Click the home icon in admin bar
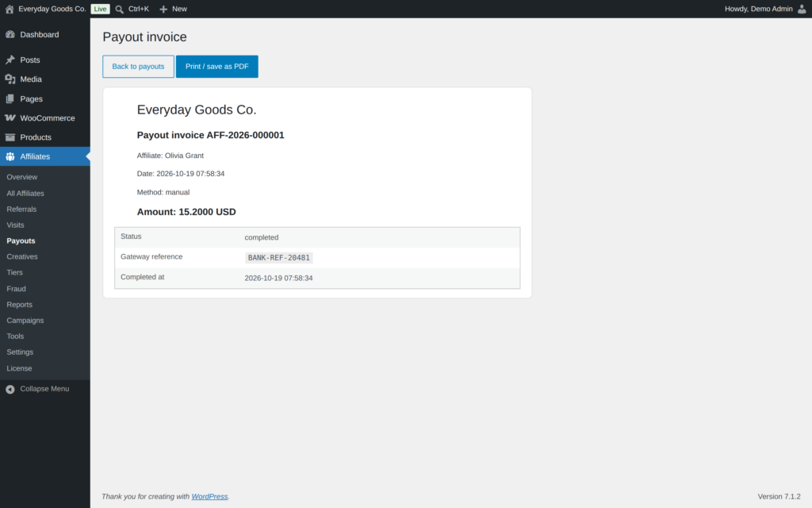Image resolution: width=812 pixels, height=508 pixels. [10, 9]
